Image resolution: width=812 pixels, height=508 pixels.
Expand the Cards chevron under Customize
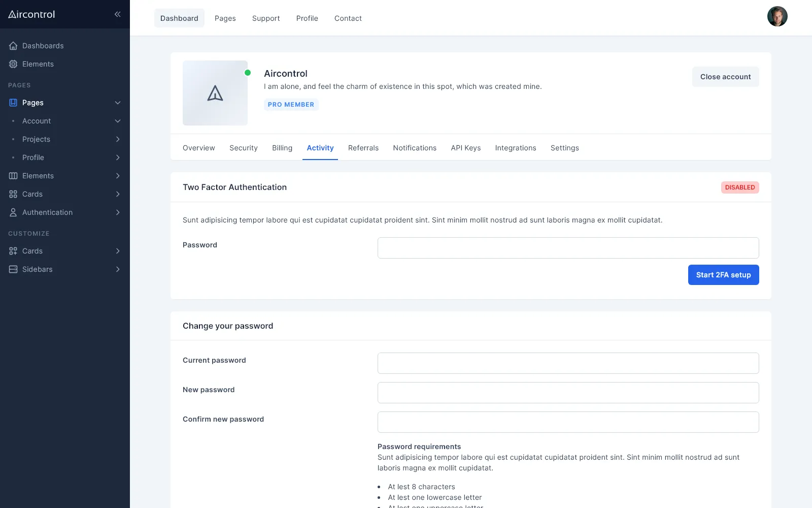point(118,251)
